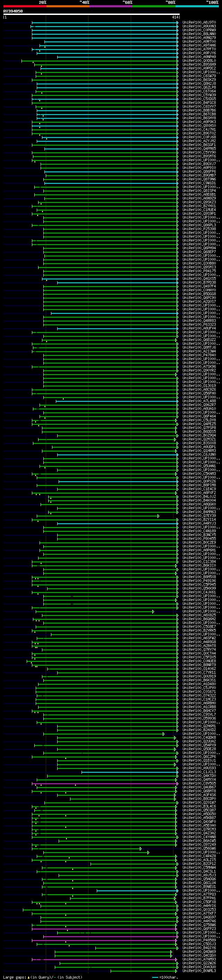The height and width of the screenshot is (980, 222).
Task: Click the query end position 414 label
Action: [x=175, y=17]
